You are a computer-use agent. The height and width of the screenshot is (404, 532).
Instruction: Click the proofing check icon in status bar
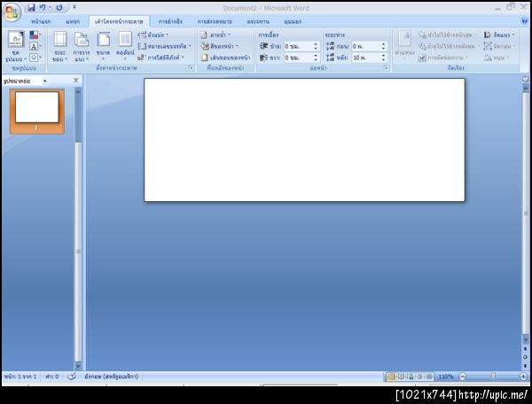(72, 377)
